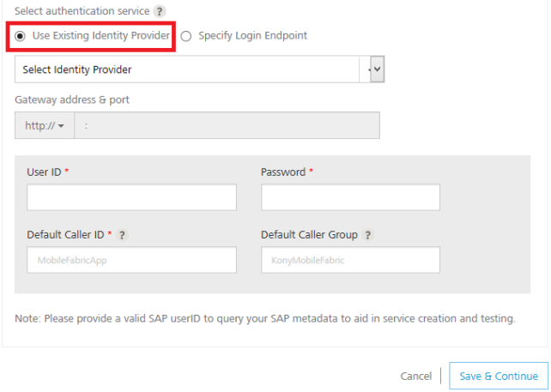551x392 pixels.
Task: Click the 'Default Caller Group' label text
Action: (x=309, y=235)
